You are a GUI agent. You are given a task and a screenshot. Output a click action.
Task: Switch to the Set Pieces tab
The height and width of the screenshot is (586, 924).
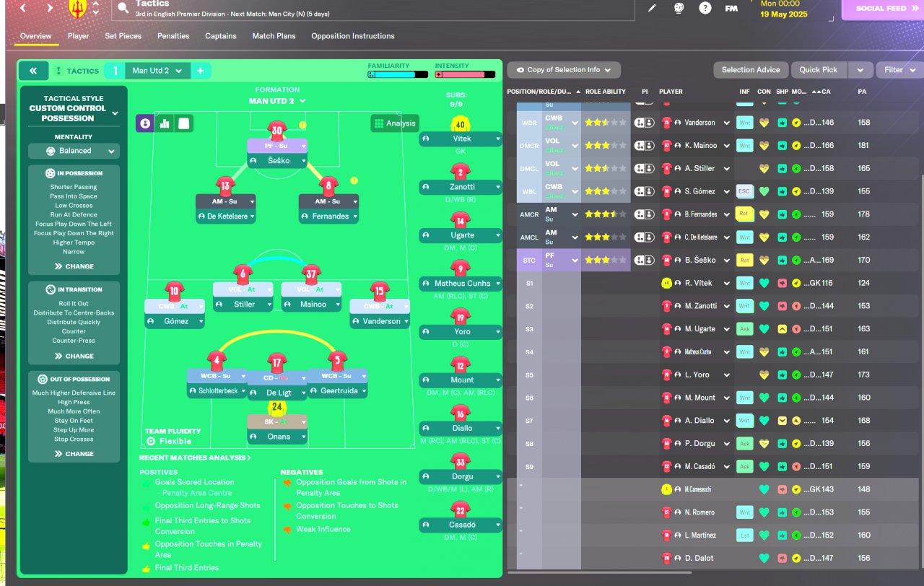(123, 36)
